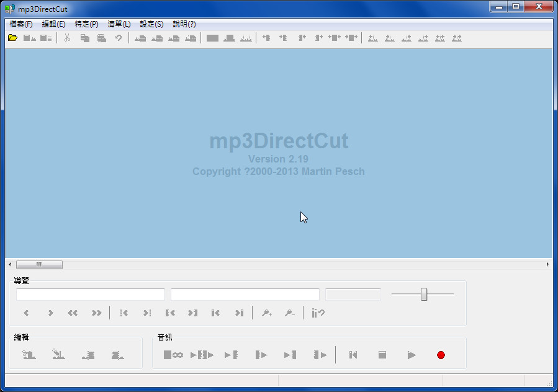Open a file with the yellow folder icon
This screenshot has height=392, width=558.
[x=13, y=38]
